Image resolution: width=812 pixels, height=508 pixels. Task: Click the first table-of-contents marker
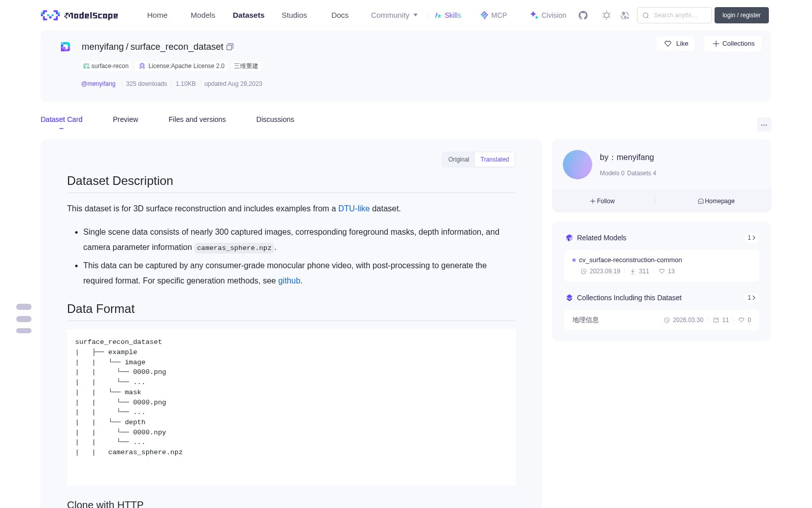24,307
